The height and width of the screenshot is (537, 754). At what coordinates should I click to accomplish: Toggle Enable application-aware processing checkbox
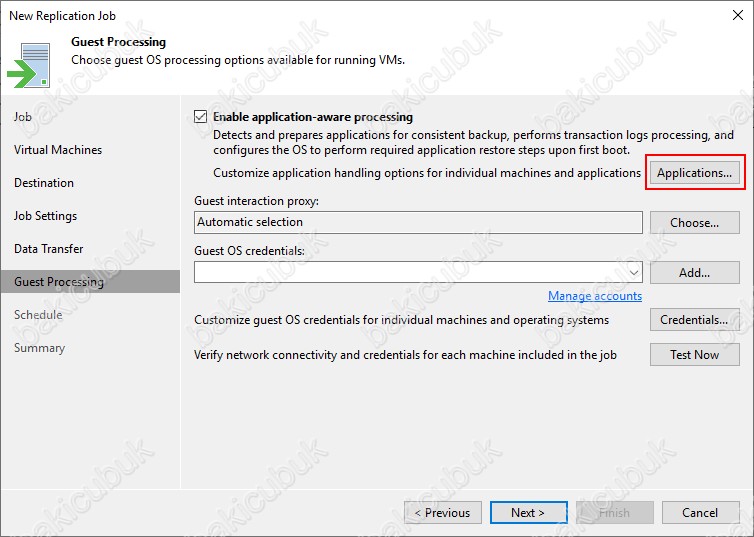[x=201, y=117]
